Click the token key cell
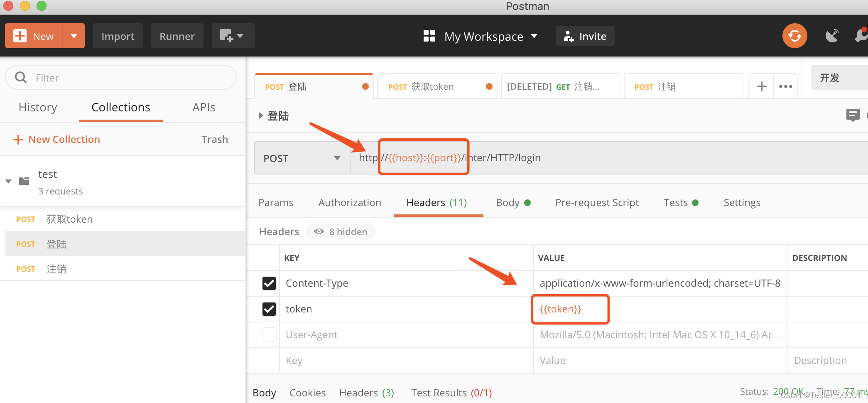 pos(407,309)
